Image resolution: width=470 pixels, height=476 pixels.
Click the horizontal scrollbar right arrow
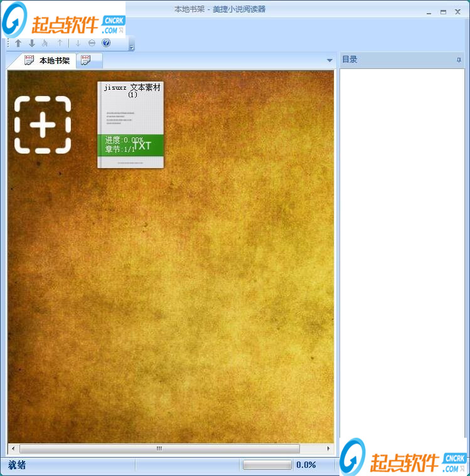[x=328, y=448]
